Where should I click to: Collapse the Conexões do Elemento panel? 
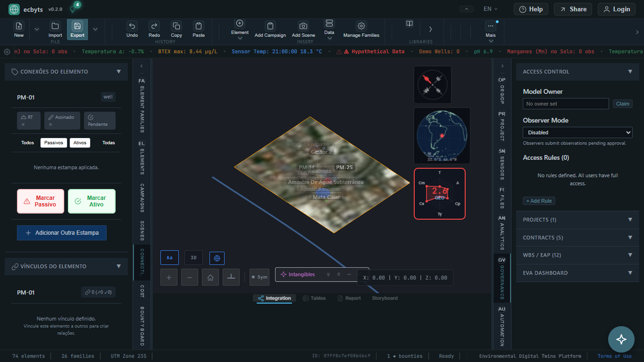(118, 72)
